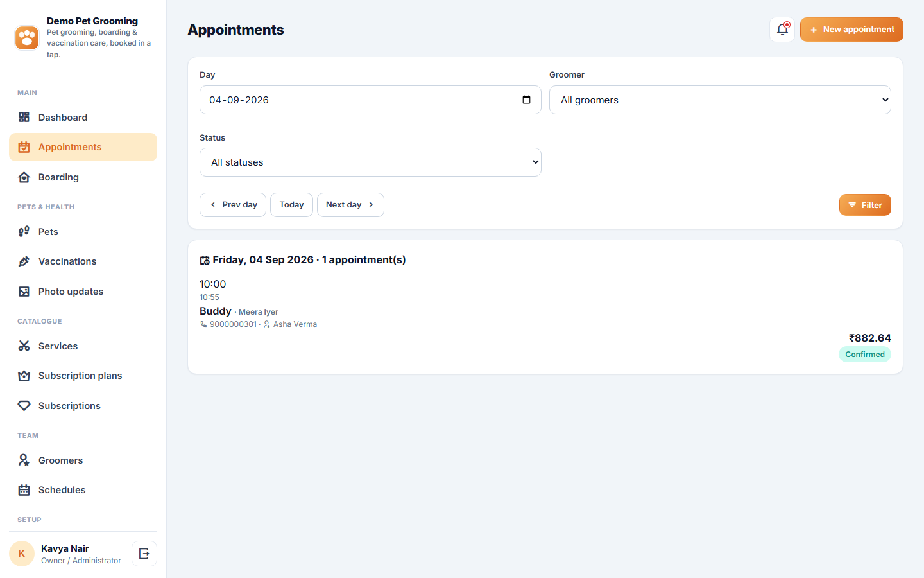Open the Pets menu item
The width and height of the screenshot is (924, 578).
(x=83, y=232)
